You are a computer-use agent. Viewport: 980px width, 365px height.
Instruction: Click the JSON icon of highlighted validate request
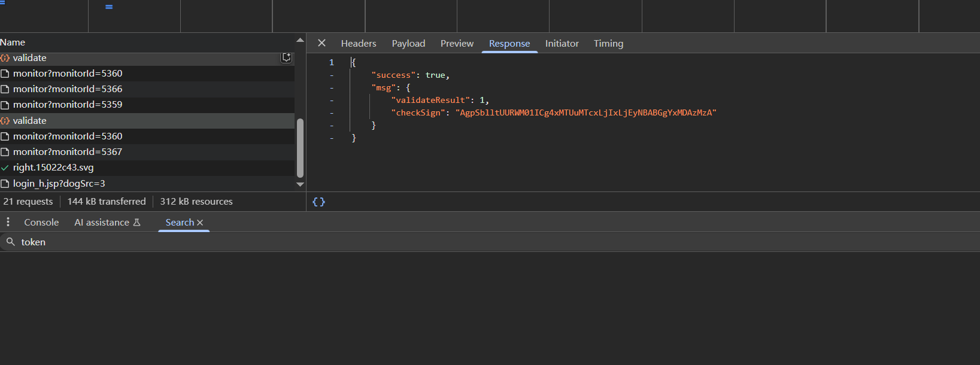[5, 121]
